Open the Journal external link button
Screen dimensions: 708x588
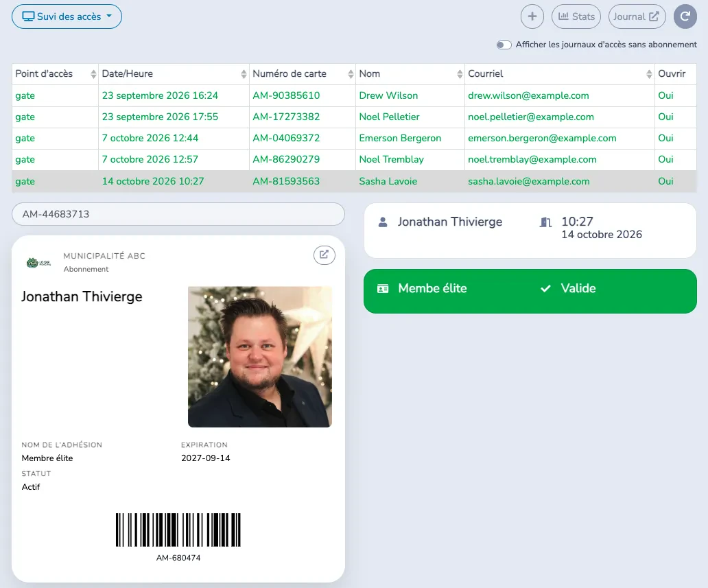(x=637, y=16)
